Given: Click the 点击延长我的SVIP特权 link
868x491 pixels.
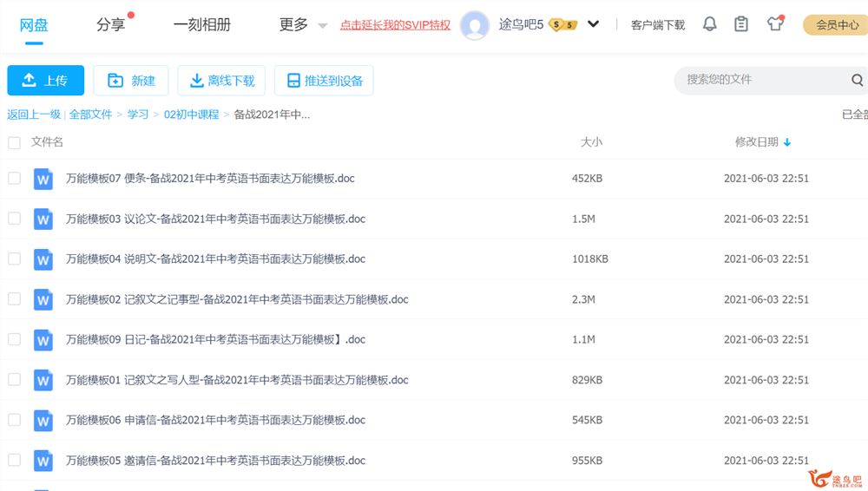Looking at the screenshot, I should pyautogui.click(x=395, y=25).
